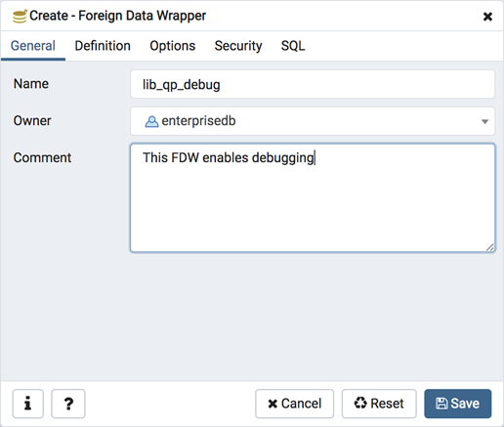The width and height of the screenshot is (504, 427).
Task: Click the Cancel button
Action: [x=294, y=404]
